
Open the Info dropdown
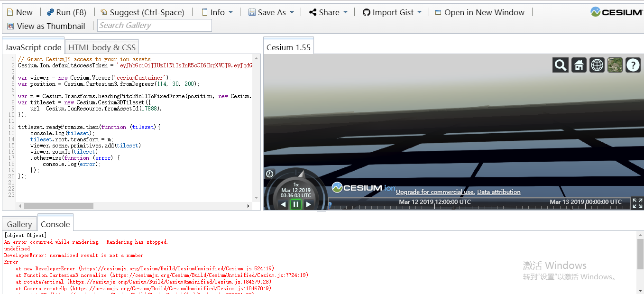217,12
